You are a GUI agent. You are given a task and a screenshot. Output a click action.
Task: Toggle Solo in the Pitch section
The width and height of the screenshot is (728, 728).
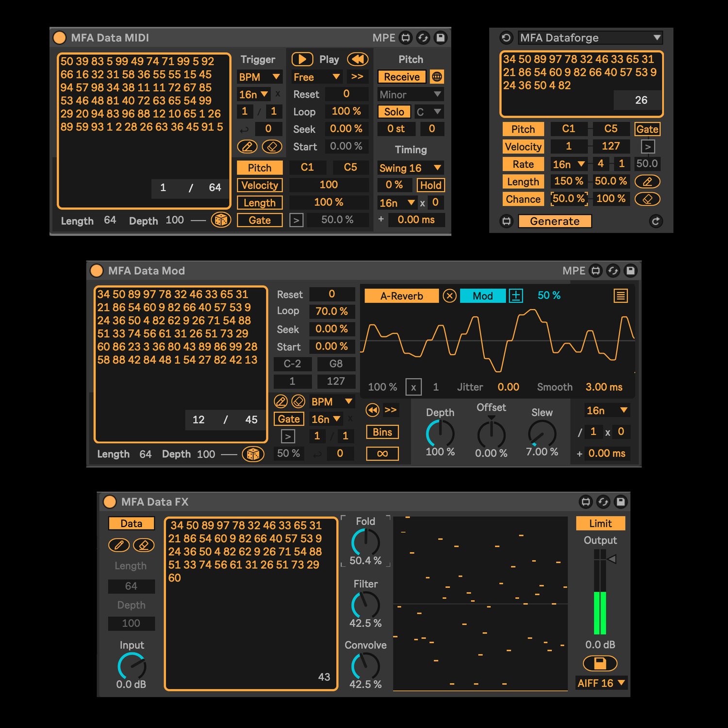[x=394, y=112]
